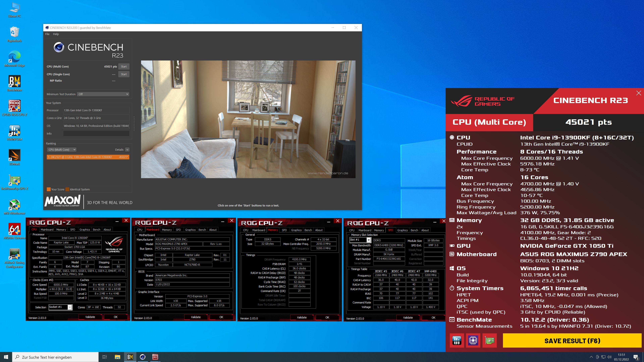Viewport: 644px width, 362px height.
Task: Click the graphics card icon in BenchMate result panel
Action: (x=490, y=341)
